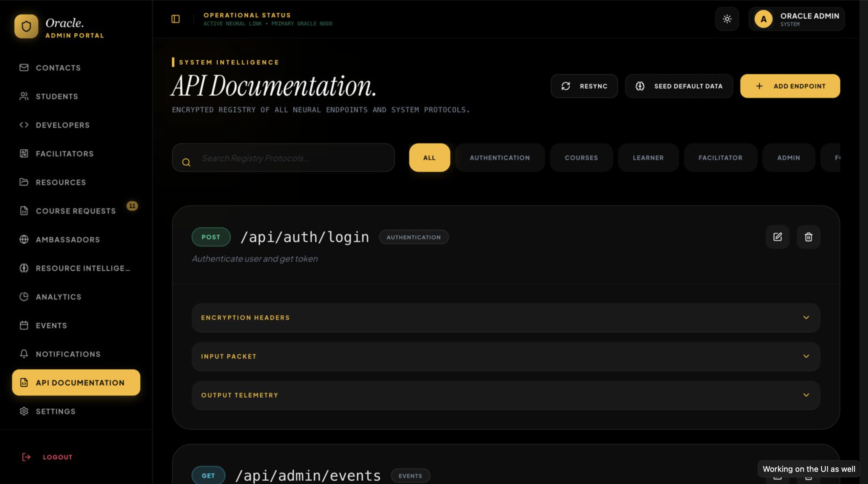This screenshot has width=868, height=484.
Task: Open the Resources page
Action: (76, 182)
